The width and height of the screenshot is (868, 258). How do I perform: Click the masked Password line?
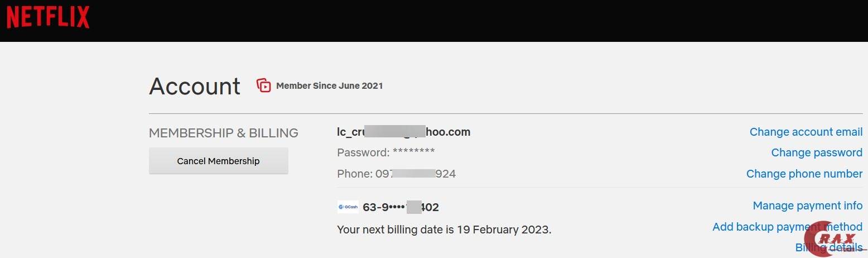[385, 152]
